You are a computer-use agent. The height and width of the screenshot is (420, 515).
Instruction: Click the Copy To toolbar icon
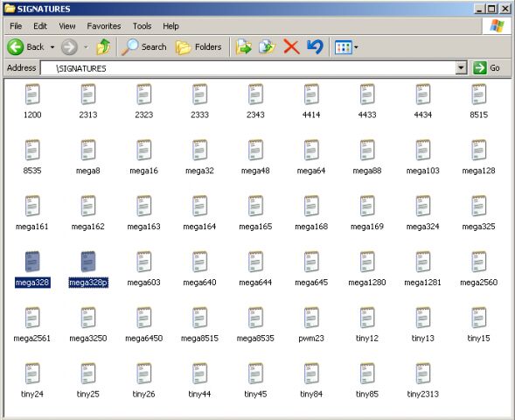coord(267,47)
